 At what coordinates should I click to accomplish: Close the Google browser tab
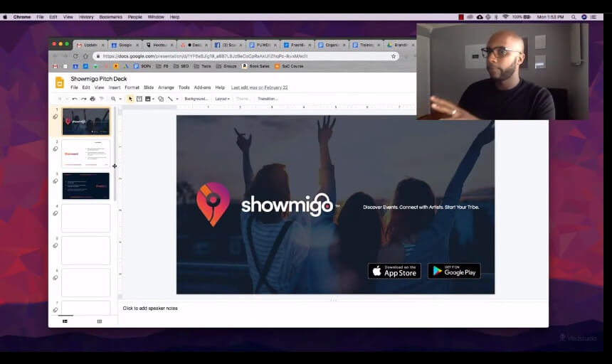137,45
